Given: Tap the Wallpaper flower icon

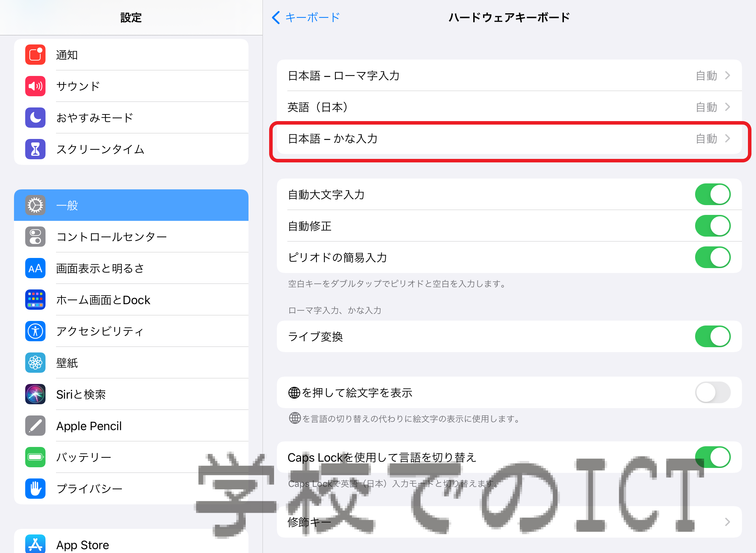Looking at the screenshot, I should coord(35,363).
